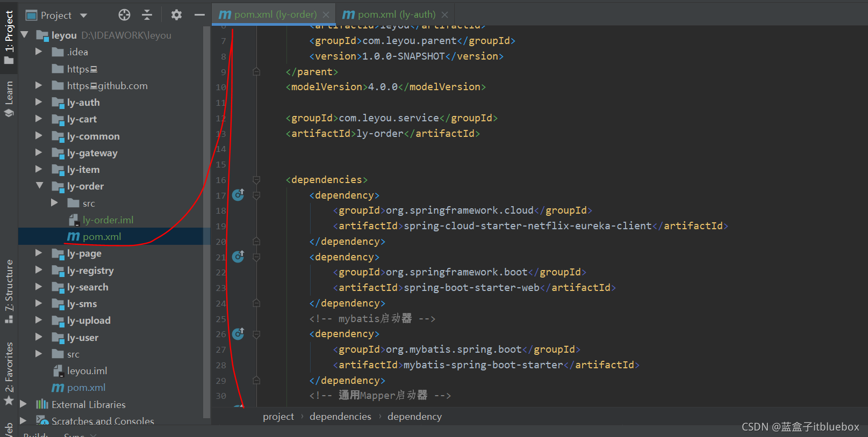
Task: Expand the src folder under ly-order
Action: [x=54, y=203]
